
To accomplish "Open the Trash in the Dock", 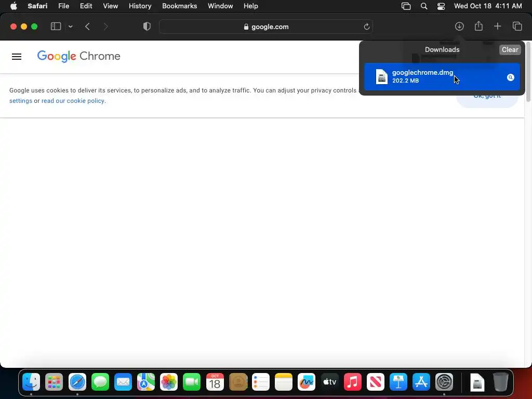I will 500,382.
